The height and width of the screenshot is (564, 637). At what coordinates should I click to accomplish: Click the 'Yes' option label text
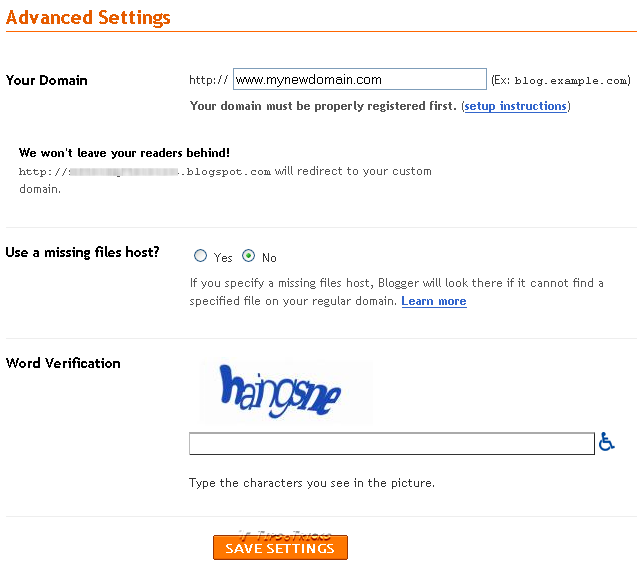(223, 258)
